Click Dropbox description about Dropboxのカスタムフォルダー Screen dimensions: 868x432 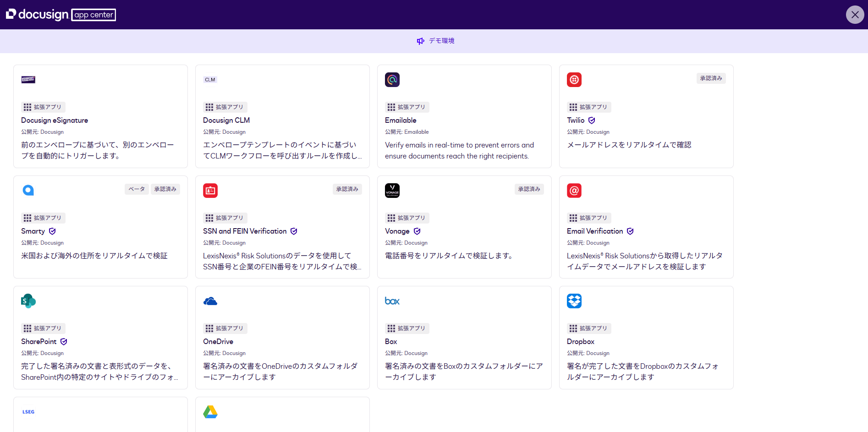click(x=643, y=372)
